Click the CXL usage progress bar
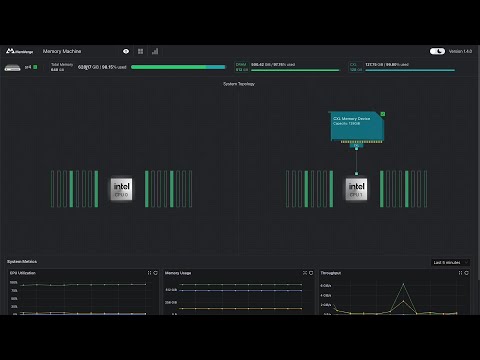The height and width of the screenshot is (360, 480). [x=410, y=70]
